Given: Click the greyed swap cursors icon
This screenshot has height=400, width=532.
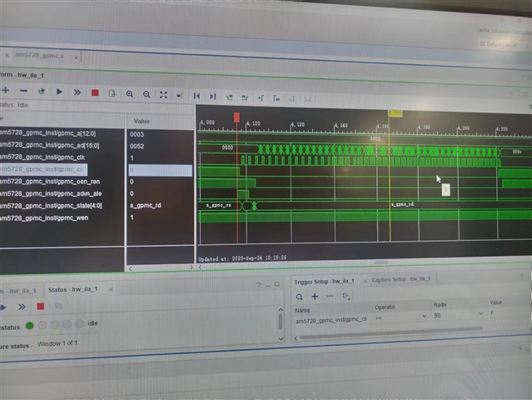Looking at the screenshot, I should point(307,99).
